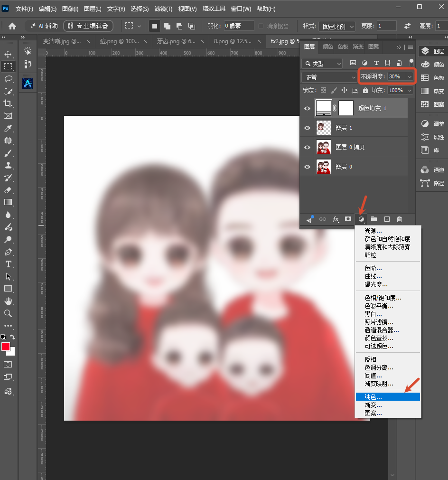Create a new layer group folder
The image size is (448, 480).
coord(374,219)
